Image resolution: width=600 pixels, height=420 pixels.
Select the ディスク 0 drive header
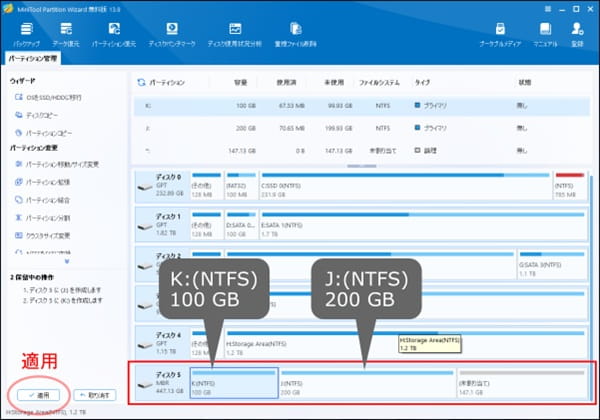tap(162, 186)
